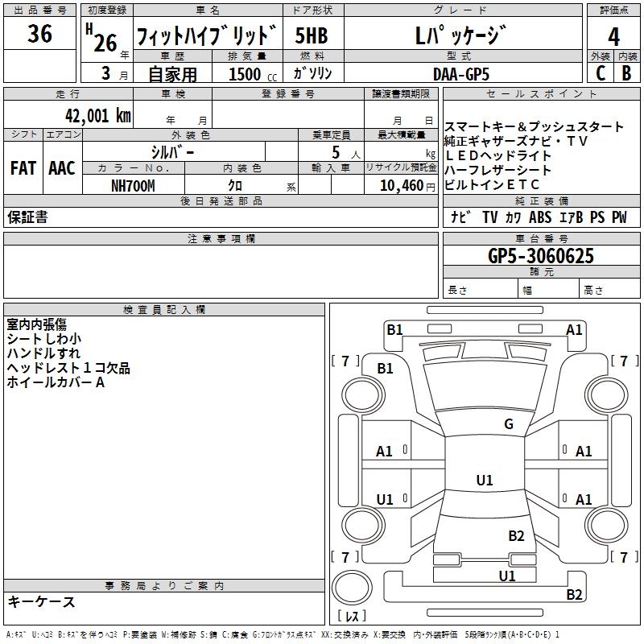
Task: Click G mark on the windshield
Action: [509, 424]
